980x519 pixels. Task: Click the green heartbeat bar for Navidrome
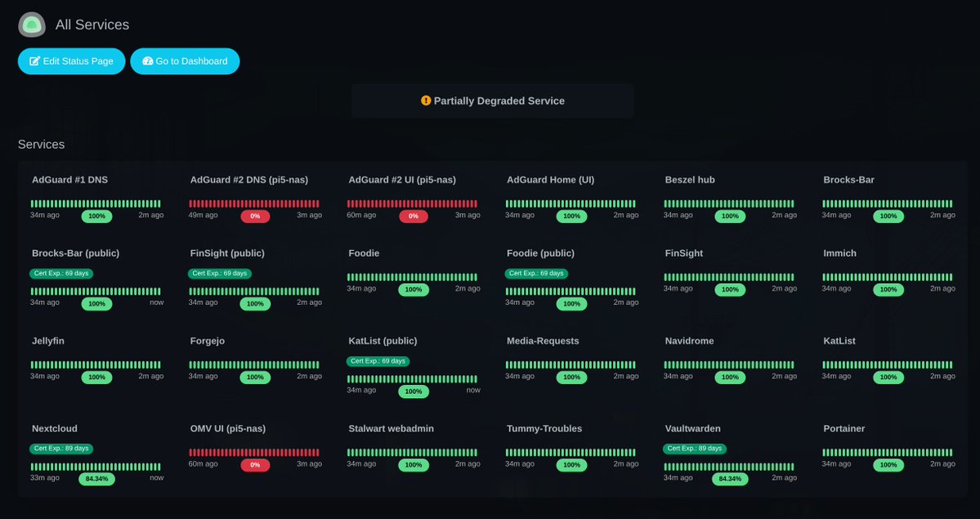point(729,365)
